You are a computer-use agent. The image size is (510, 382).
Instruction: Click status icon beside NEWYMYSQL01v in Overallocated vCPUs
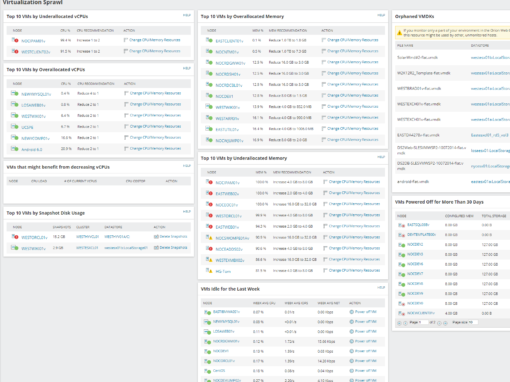click(15, 94)
